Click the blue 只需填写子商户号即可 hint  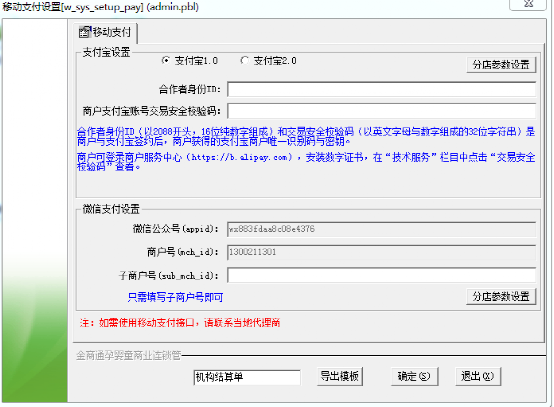click(x=175, y=297)
